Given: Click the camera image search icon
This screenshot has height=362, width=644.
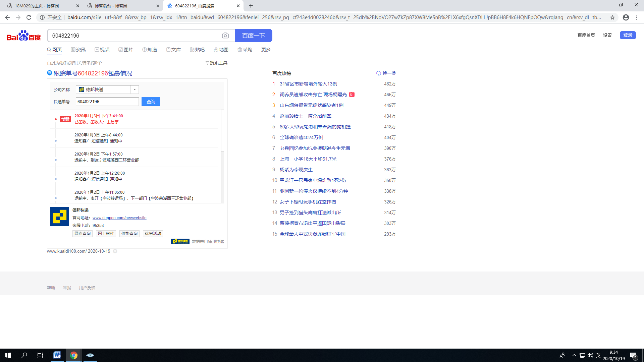Looking at the screenshot, I should (225, 36).
